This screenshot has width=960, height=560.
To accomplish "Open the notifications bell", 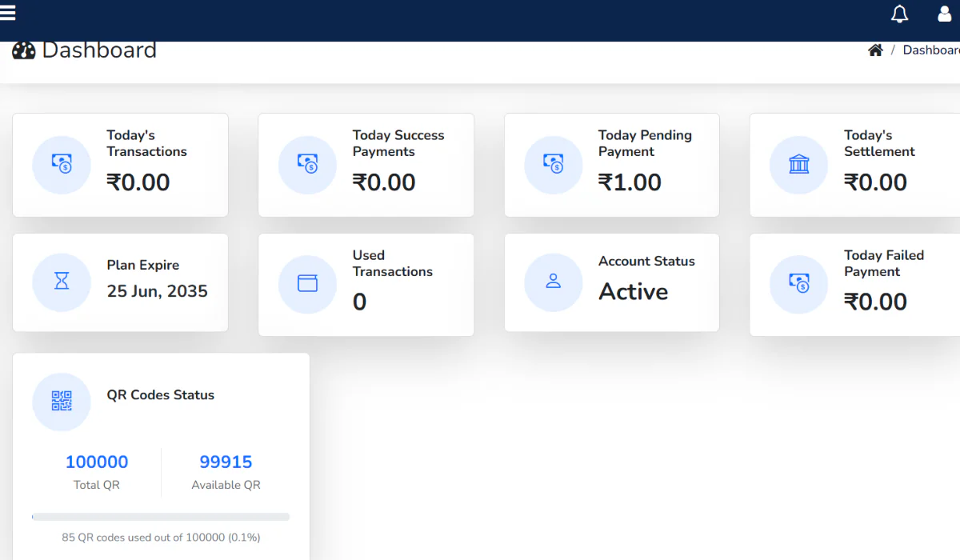I will 899,14.
